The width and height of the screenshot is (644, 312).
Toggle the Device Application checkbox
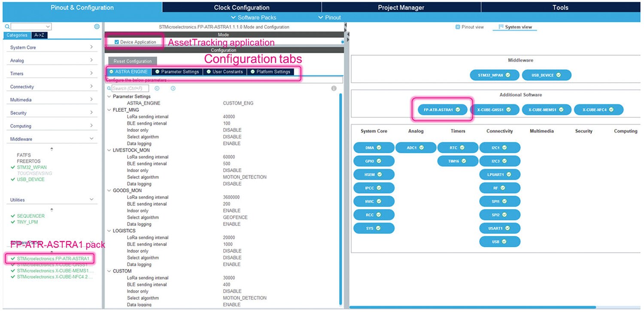point(117,42)
